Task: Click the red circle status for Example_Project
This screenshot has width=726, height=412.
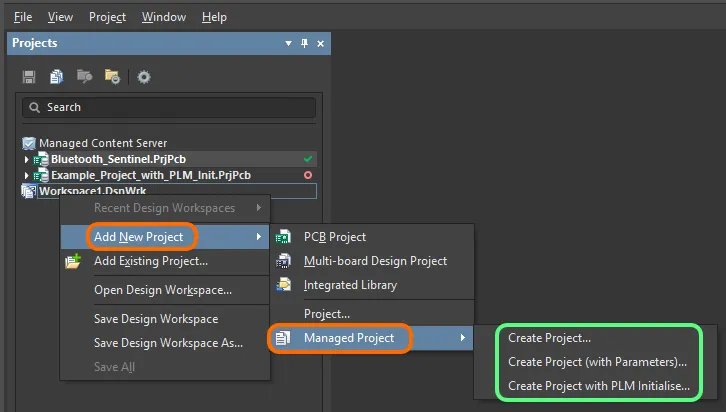Action: click(x=308, y=175)
